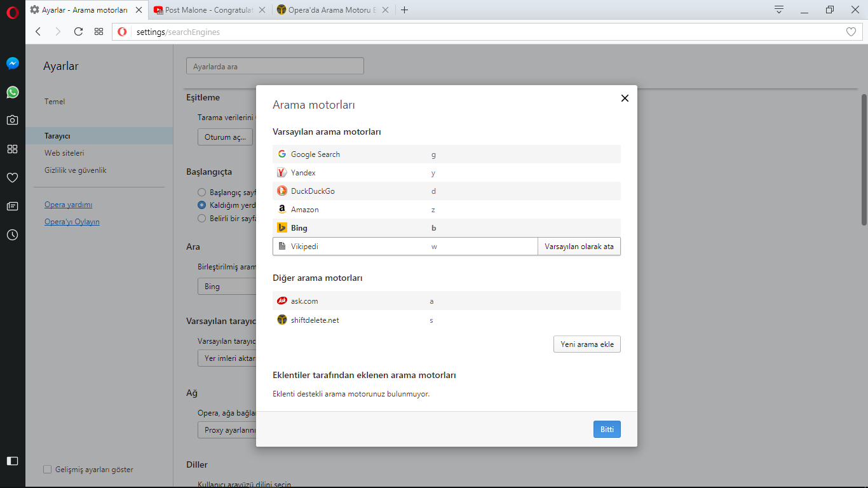
Task: Click the Bing engine icon
Action: pos(282,227)
